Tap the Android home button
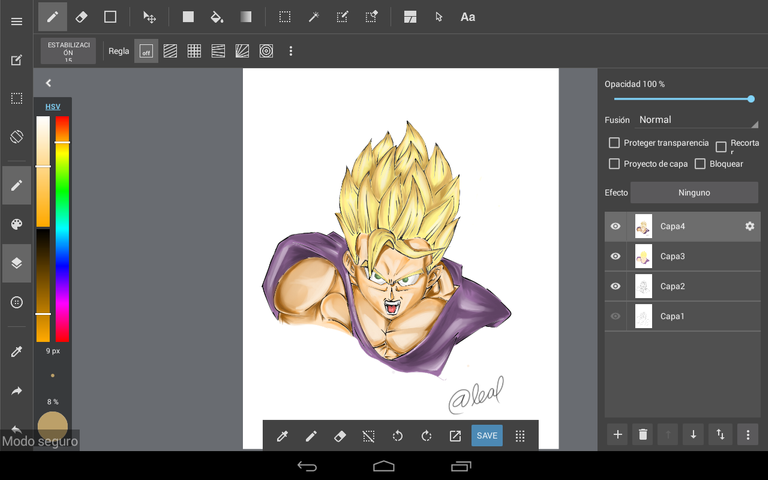Image resolution: width=768 pixels, height=480 pixels. click(x=384, y=466)
